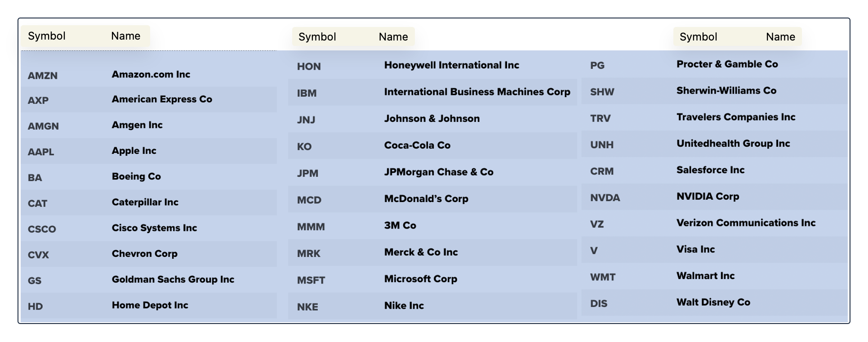Click the JPM ticker symbol

307,173
